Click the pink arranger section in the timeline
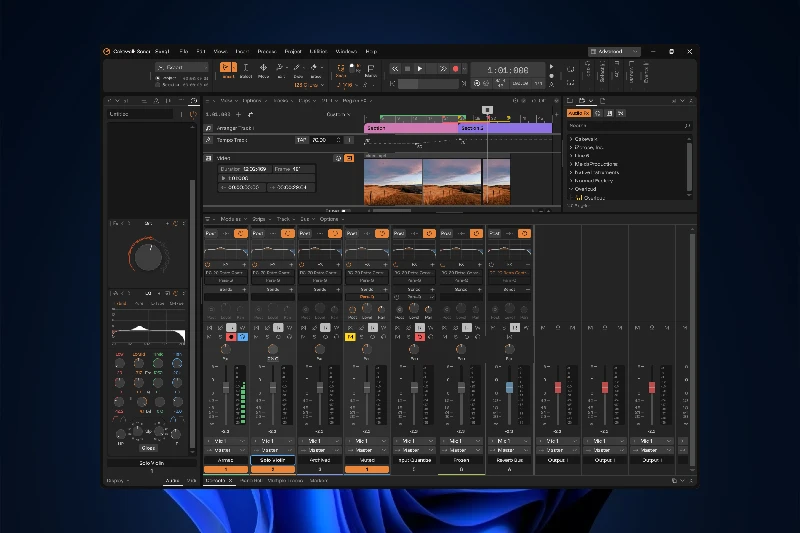 [x=410, y=128]
